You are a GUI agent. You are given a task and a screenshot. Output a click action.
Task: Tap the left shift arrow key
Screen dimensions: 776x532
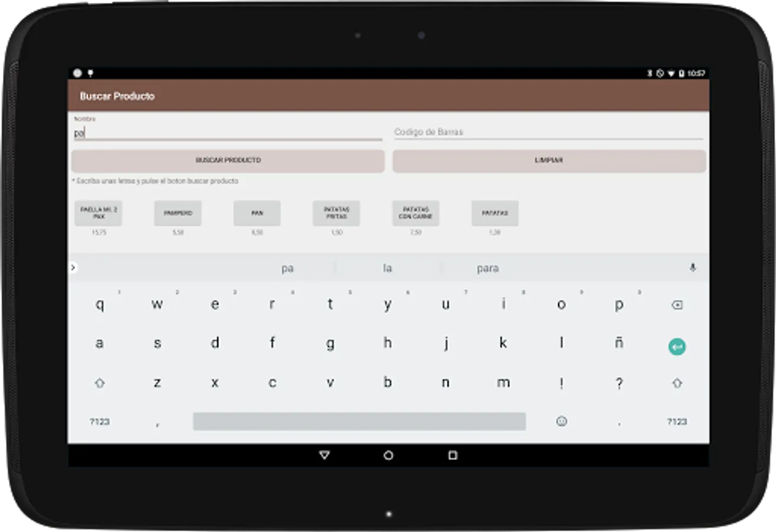(x=100, y=383)
